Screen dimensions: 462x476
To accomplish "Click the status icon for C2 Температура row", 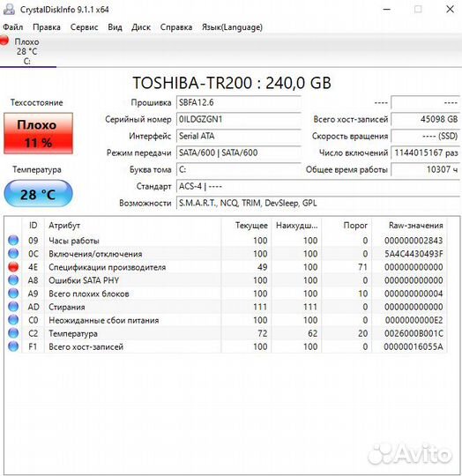I will 13,333.
